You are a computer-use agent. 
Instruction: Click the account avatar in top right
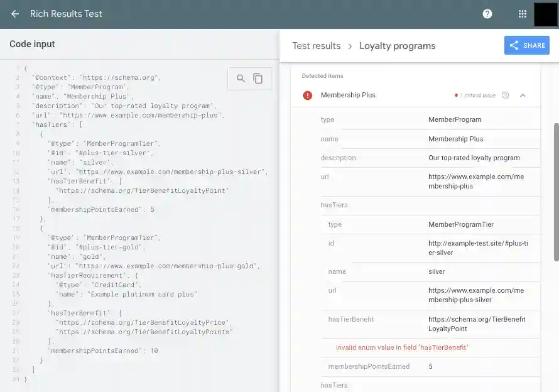(x=545, y=14)
